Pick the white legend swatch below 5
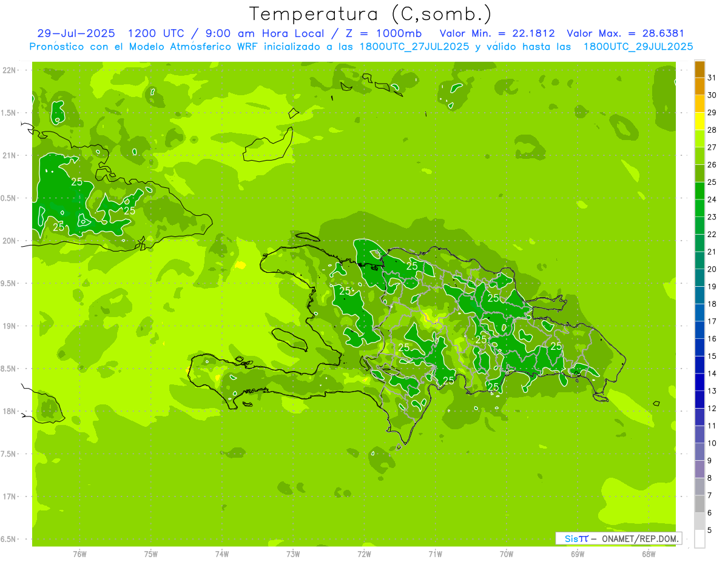 pyautogui.click(x=699, y=539)
